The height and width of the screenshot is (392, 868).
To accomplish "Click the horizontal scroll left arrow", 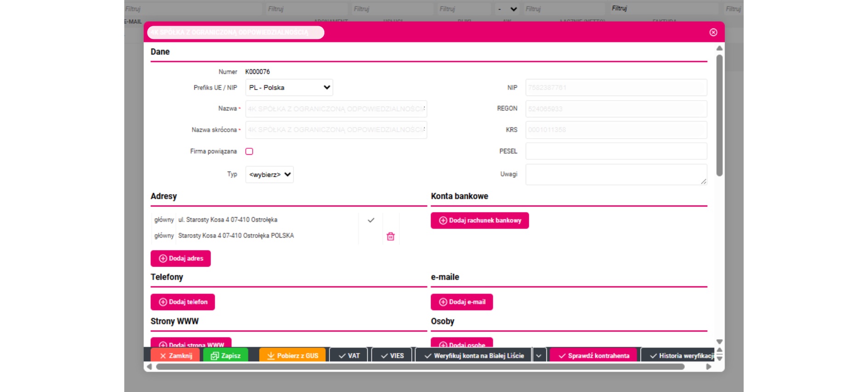I will coord(149,367).
